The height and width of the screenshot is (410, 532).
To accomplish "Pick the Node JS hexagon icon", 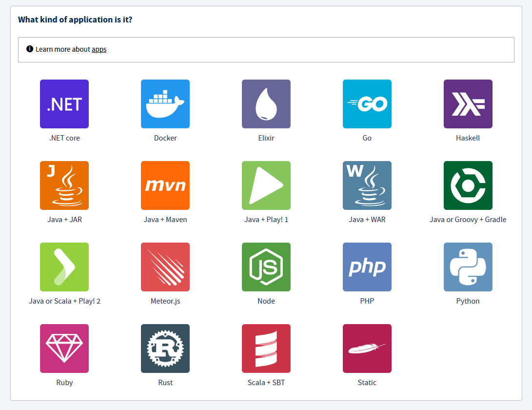I will pos(266,267).
